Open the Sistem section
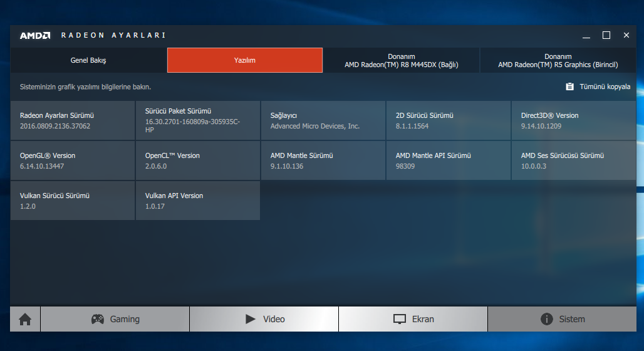The height and width of the screenshot is (351, 644). (x=563, y=319)
